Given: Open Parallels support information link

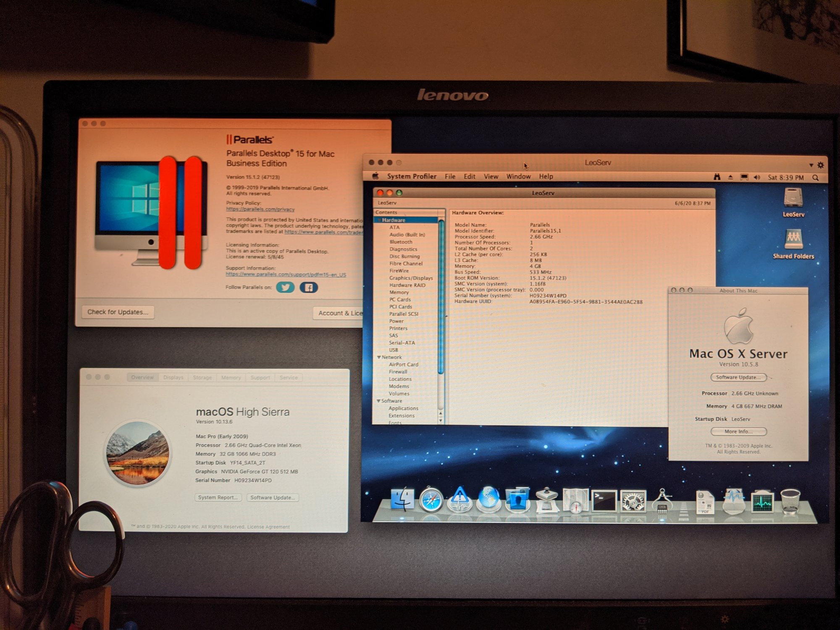Looking at the screenshot, I should [x=286, y=275].
